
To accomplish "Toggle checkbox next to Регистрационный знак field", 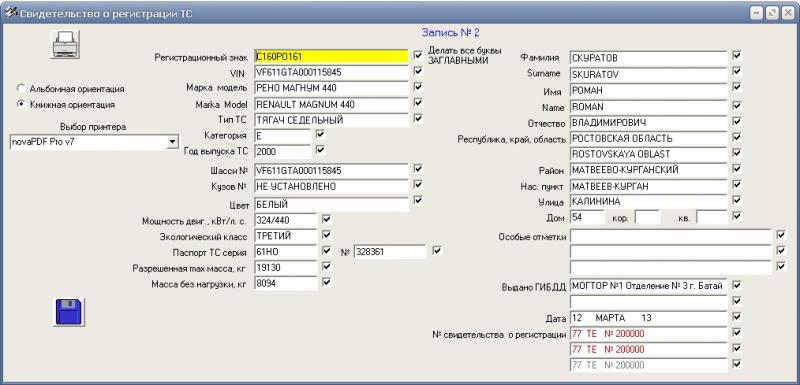I will pos(418,55).
